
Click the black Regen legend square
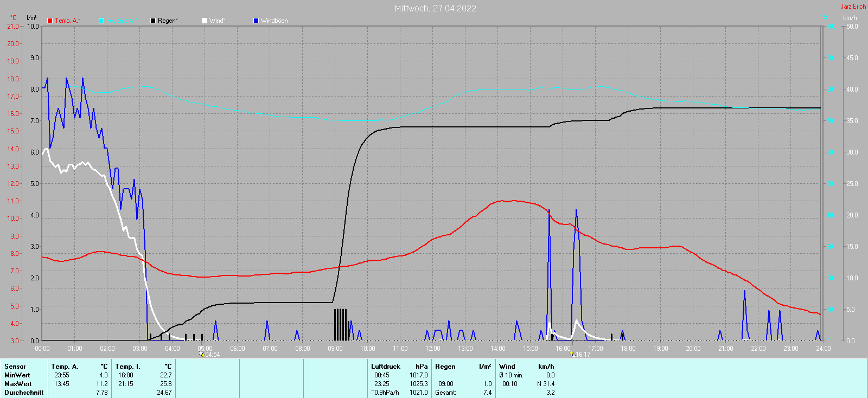pos(153,21)
